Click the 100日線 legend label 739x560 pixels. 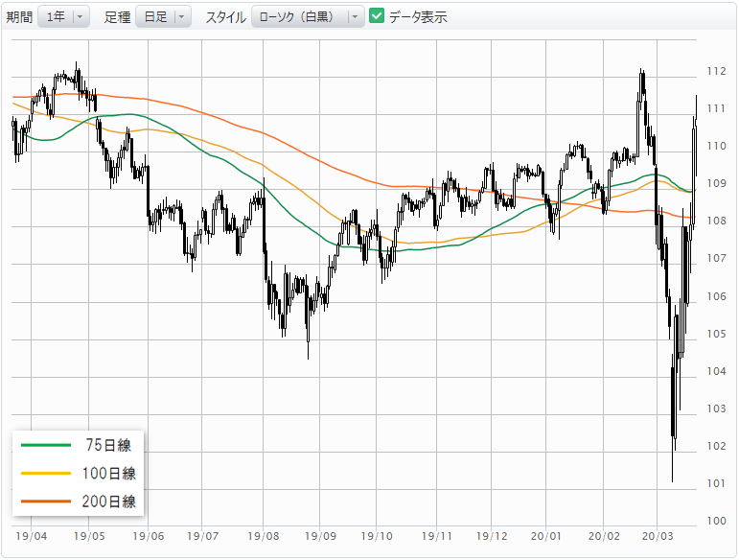pyautogui.click(x=109, y=474)
